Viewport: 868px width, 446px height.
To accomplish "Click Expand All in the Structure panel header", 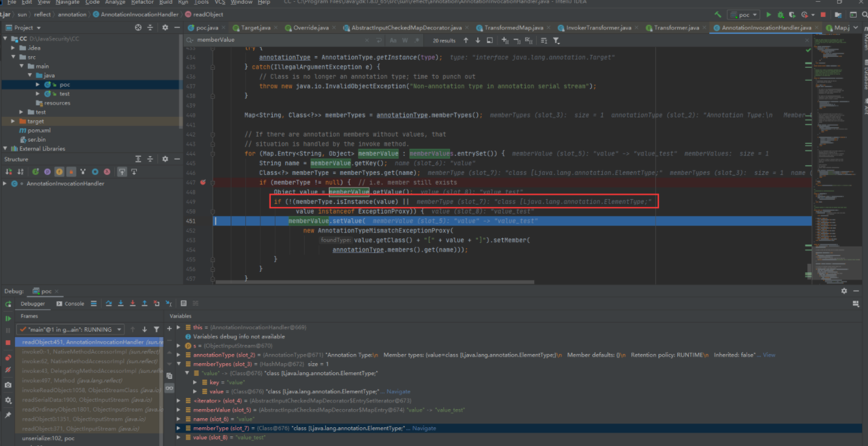I will coord(138,159).
